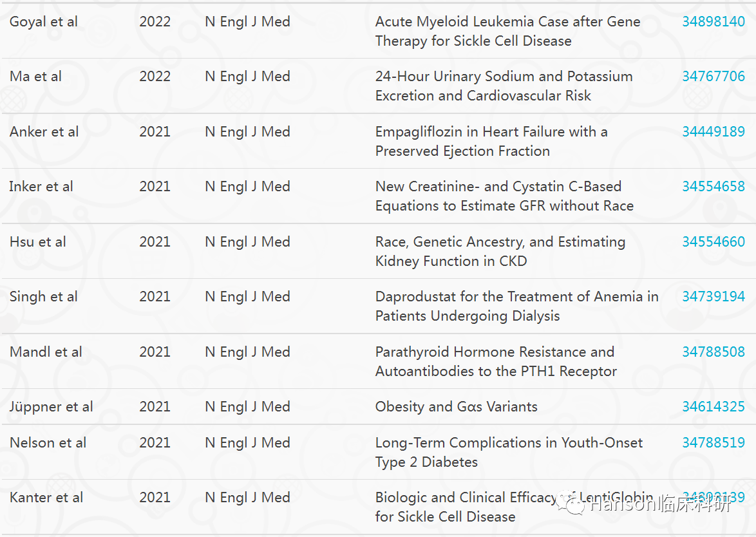
Task: Open PubMed link 34788519
Action: click(713, 442)
